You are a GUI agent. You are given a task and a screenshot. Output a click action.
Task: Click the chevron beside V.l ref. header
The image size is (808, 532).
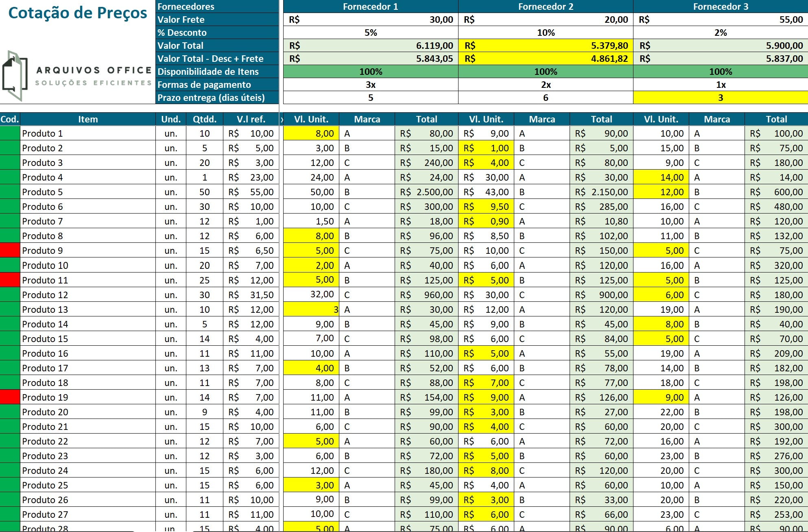pos(282,120)
